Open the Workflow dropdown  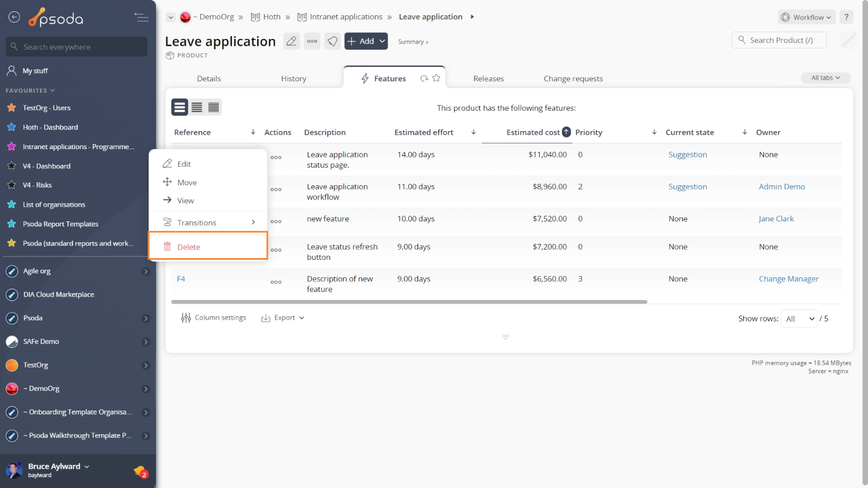pyautogui.click(x=807, y=18)
